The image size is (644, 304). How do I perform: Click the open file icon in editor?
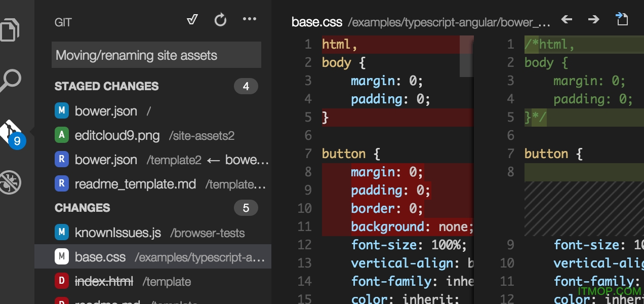pyautogui.click(x=622, y=20)
